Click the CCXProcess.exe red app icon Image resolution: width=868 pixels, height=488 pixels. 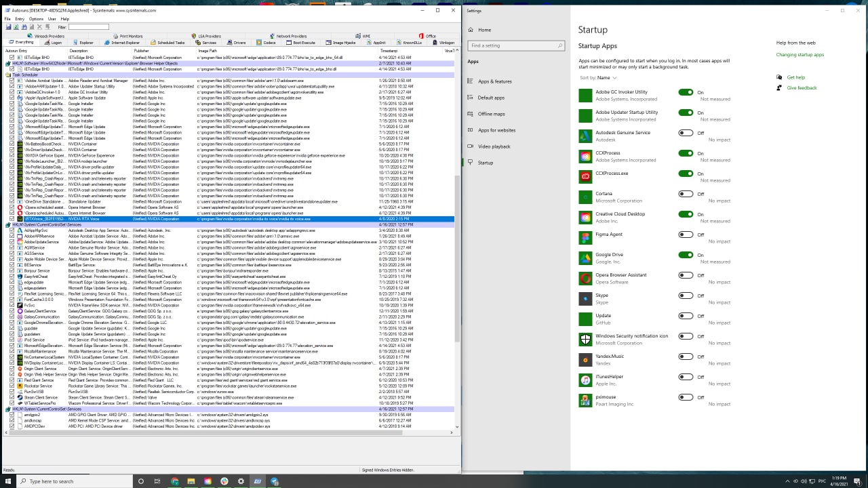[585, 177]
